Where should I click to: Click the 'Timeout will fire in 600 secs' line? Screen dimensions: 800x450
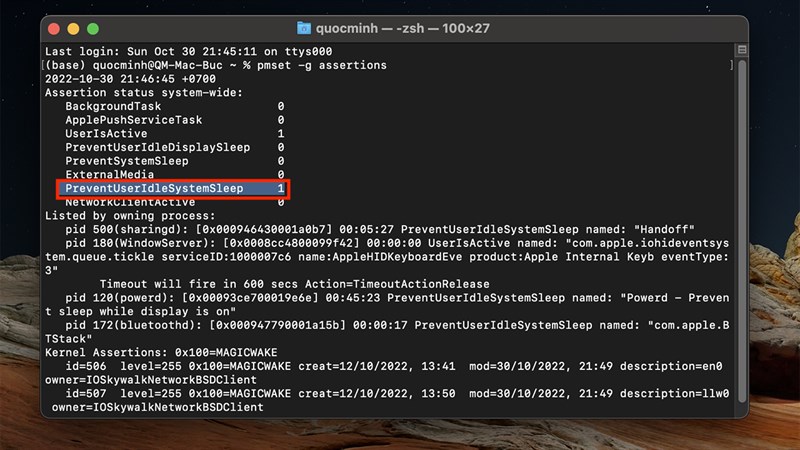(294, 284)
